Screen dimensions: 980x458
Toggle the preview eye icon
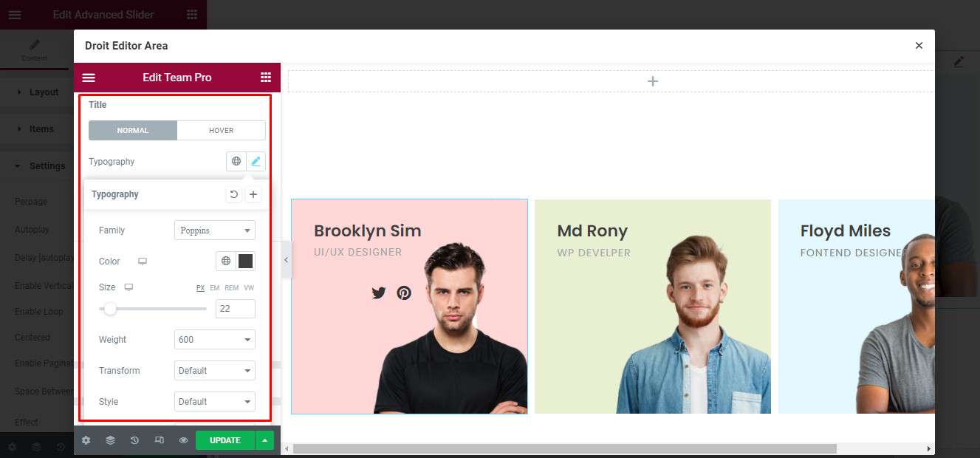pyautogui.click(x=183, y=440)
